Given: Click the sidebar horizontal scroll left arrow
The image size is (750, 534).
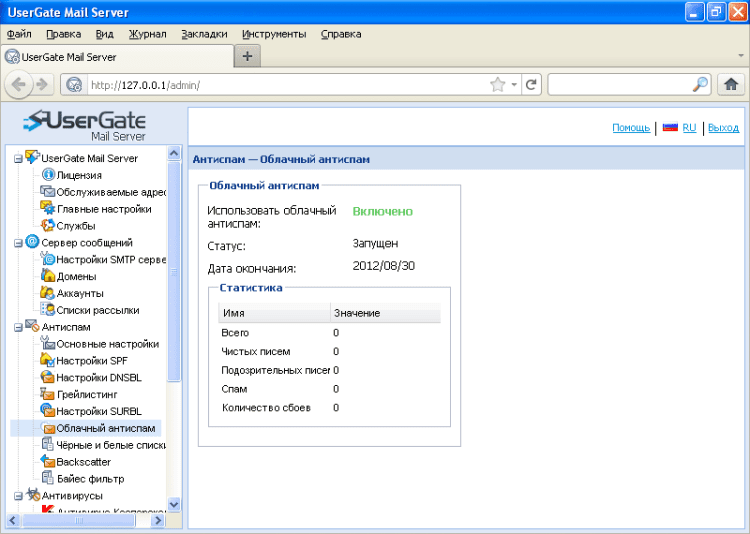Looking at the screenshot, I should click(12, 521).
